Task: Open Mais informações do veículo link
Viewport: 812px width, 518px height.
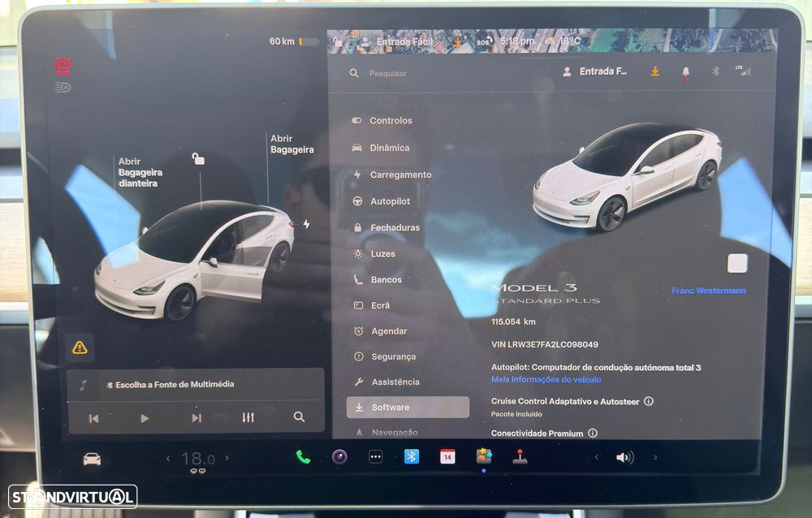Action: click(x=546, y=380)
